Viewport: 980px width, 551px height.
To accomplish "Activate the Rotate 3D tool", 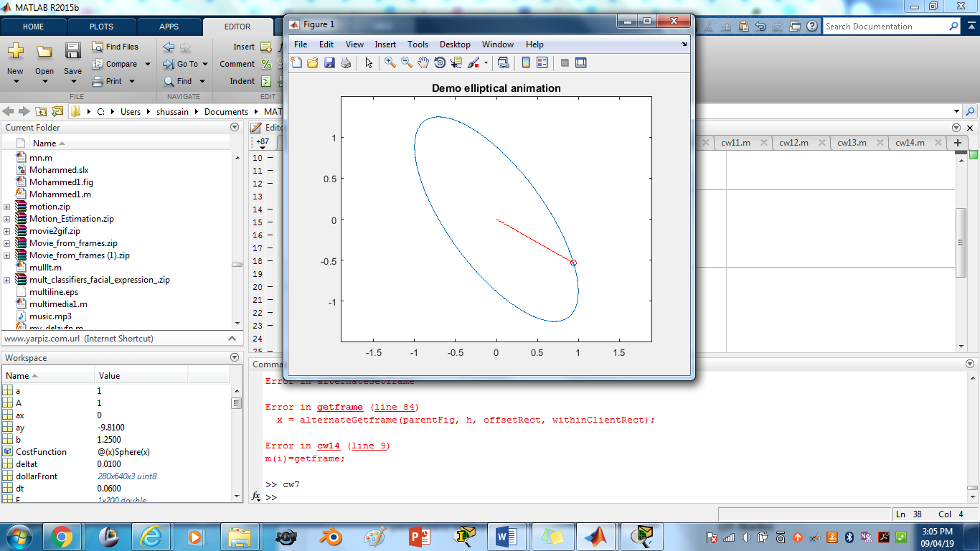I will [x=440, y=62].
